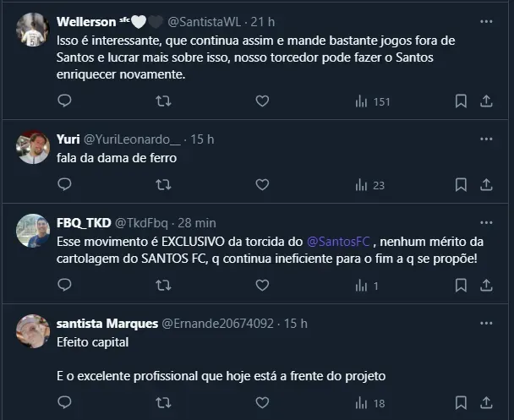Bookmark Wellerson's tweet
The image size is (514, 420).
(x=461, y=101)
